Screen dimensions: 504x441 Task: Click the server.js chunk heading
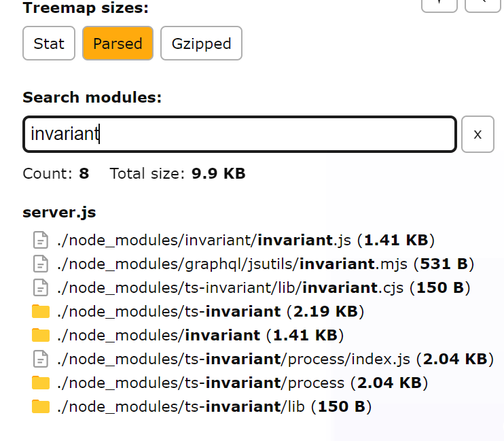[x=59, y=213]
